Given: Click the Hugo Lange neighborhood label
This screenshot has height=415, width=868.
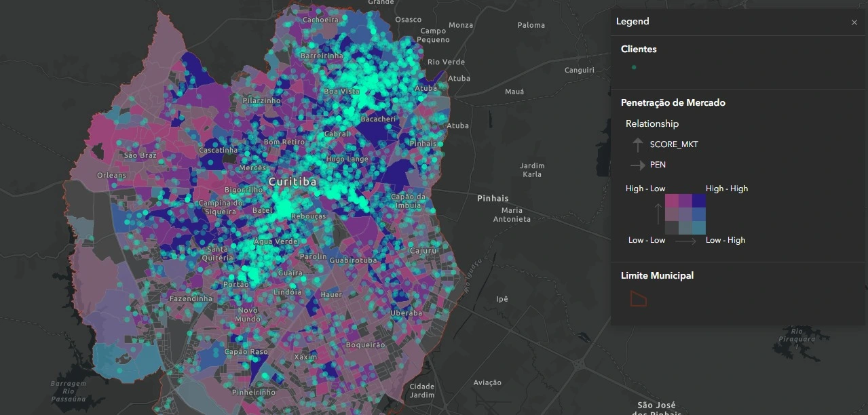Looking at the screenshot, I should click(347, 159).
